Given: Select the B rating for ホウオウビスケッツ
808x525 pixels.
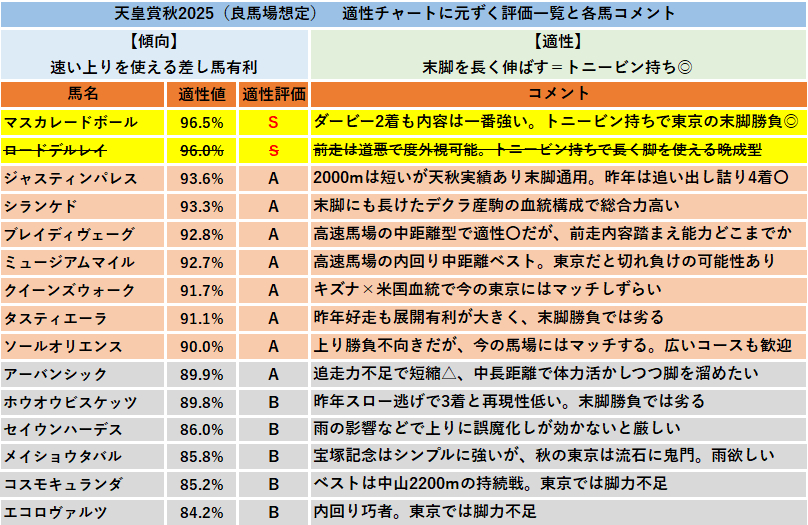Looking at the screenshot, I should [273, 402].
